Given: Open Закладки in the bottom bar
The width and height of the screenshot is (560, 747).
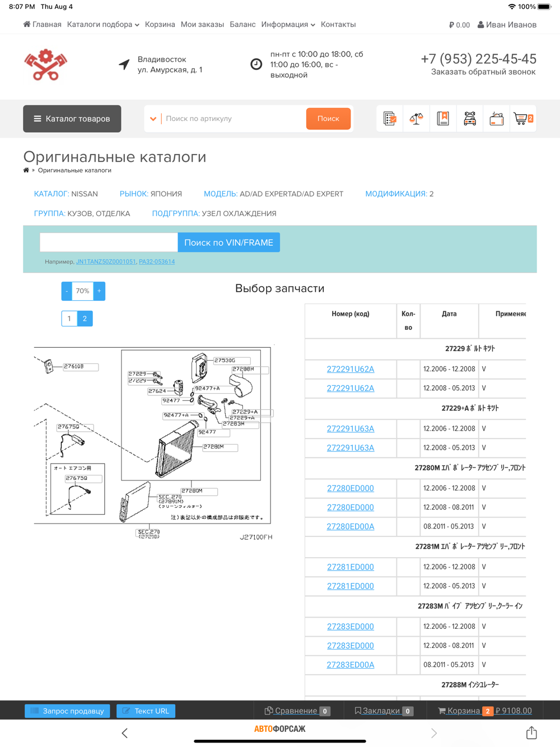Looking at the screenshot, I should tap(384, 711).
